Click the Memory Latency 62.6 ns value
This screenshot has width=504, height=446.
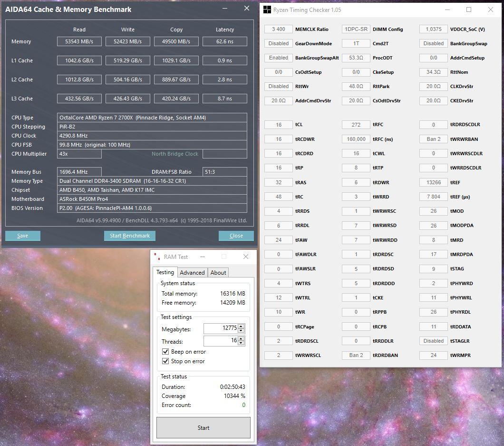pyautogui.click(x=225, y=41)
